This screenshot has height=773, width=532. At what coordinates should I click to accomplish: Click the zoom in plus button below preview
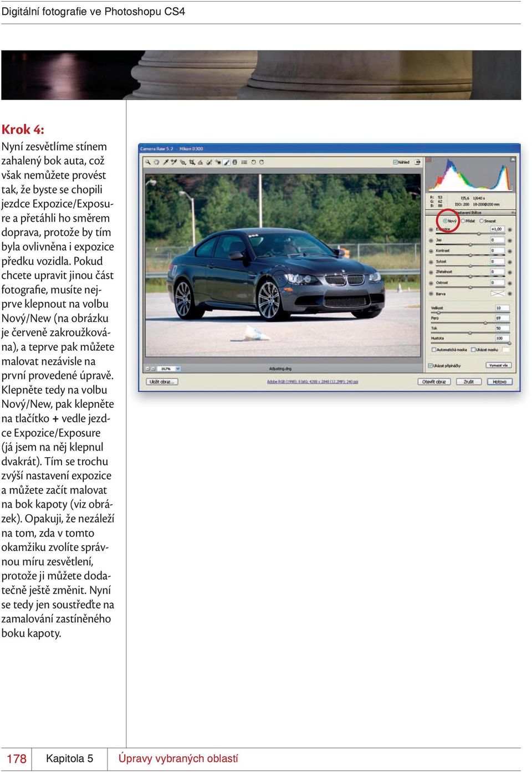click(x=153, y=368)
